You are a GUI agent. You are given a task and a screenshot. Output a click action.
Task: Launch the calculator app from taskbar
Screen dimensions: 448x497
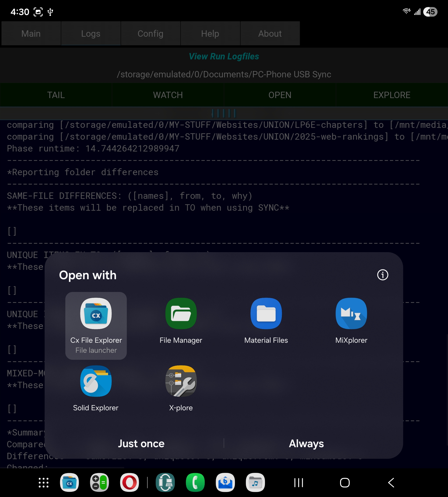pyautogui.click(x=99, y=482)
